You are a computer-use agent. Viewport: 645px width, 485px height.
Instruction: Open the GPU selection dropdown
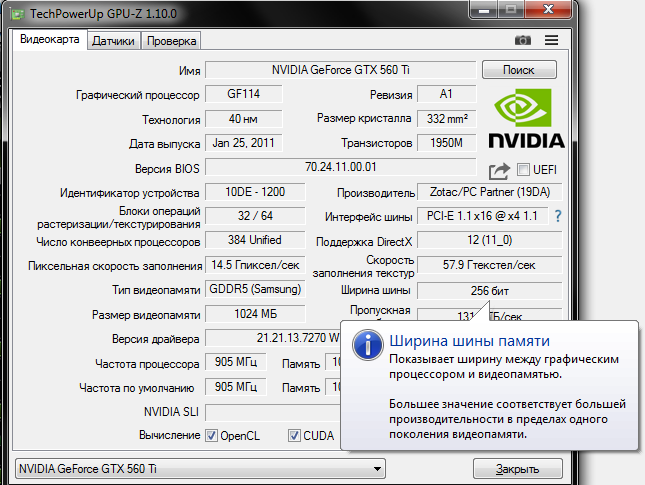(x=200, y=469)
